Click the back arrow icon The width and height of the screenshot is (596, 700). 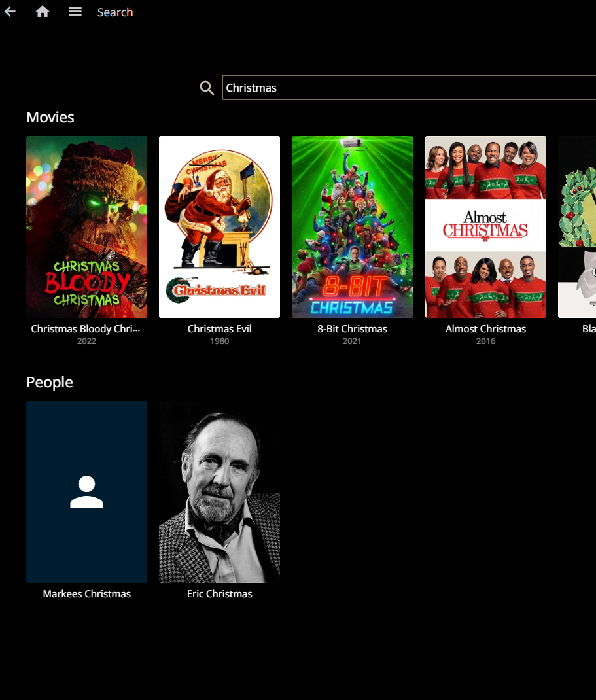pyautogui.click(x=10, y=12)
